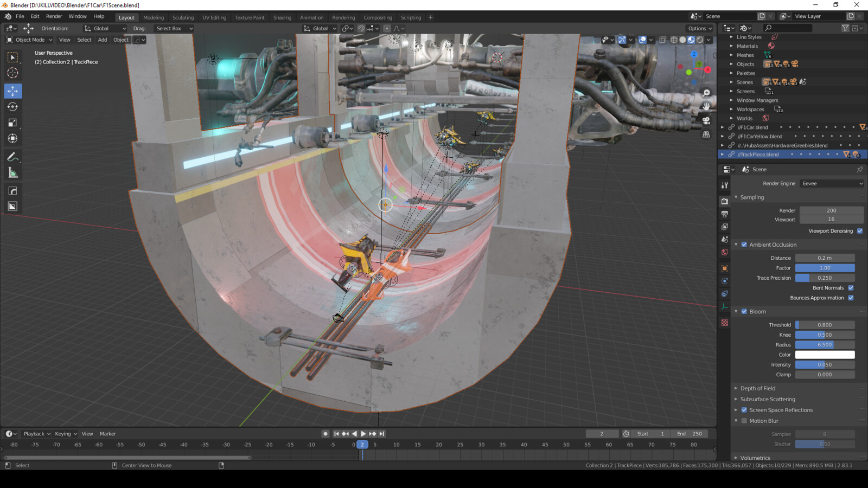
Task: Adjust the Bloom Threshold slider
Action: click(825, 325)
